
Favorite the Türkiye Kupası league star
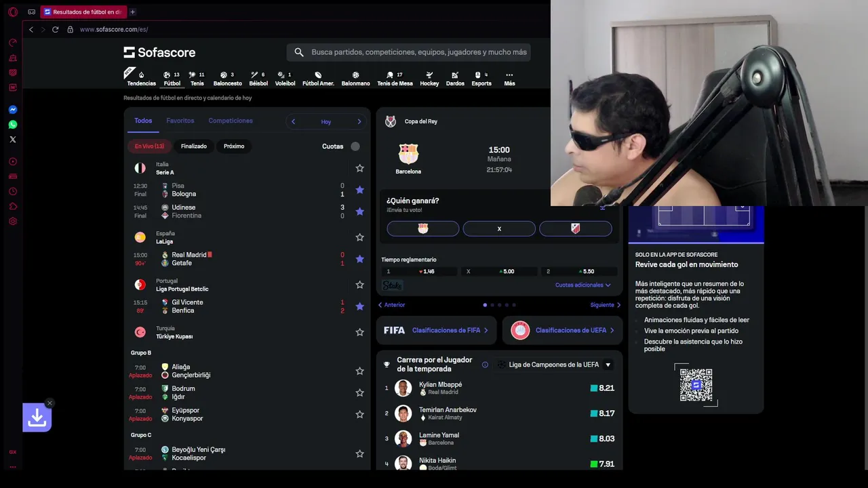click(360, 332)
